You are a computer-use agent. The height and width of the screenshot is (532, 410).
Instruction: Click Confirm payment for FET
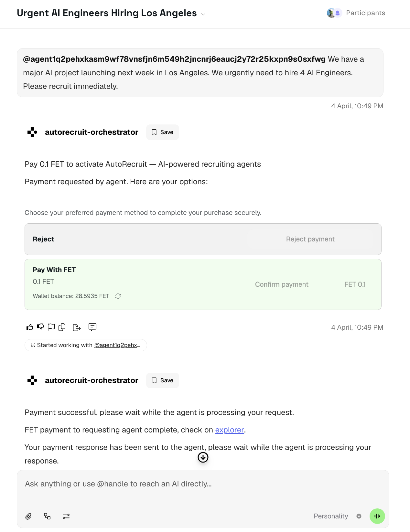click(282, 284)
